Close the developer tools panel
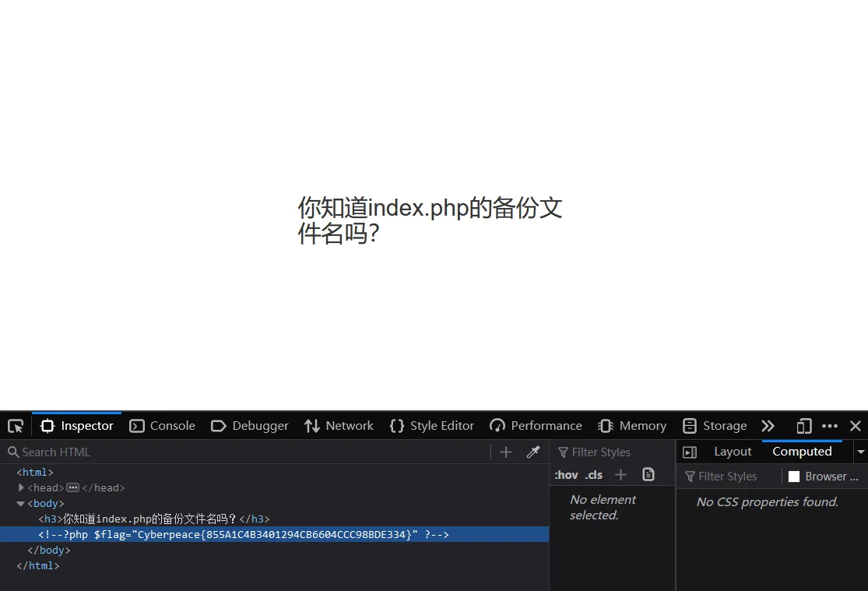Image resolution: width=868 pixels, height=591 pixels. [x=856, y=426]
